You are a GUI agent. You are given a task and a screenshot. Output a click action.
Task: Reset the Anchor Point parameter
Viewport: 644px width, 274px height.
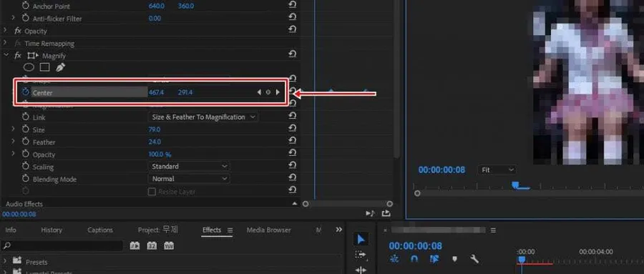292,4
